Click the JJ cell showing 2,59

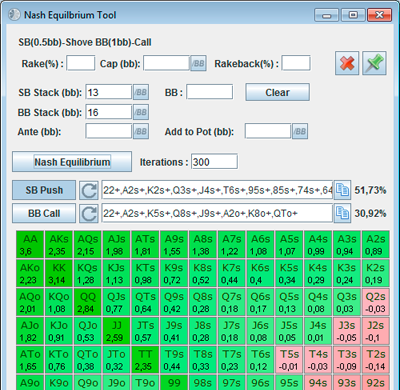[x=116, y=331]
